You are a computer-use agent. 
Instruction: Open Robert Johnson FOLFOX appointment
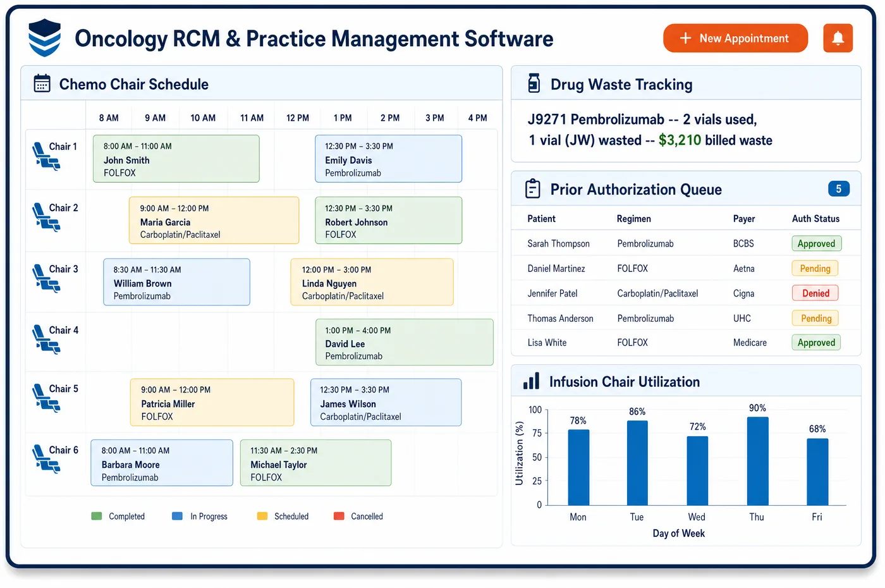[x=389, y=220]
